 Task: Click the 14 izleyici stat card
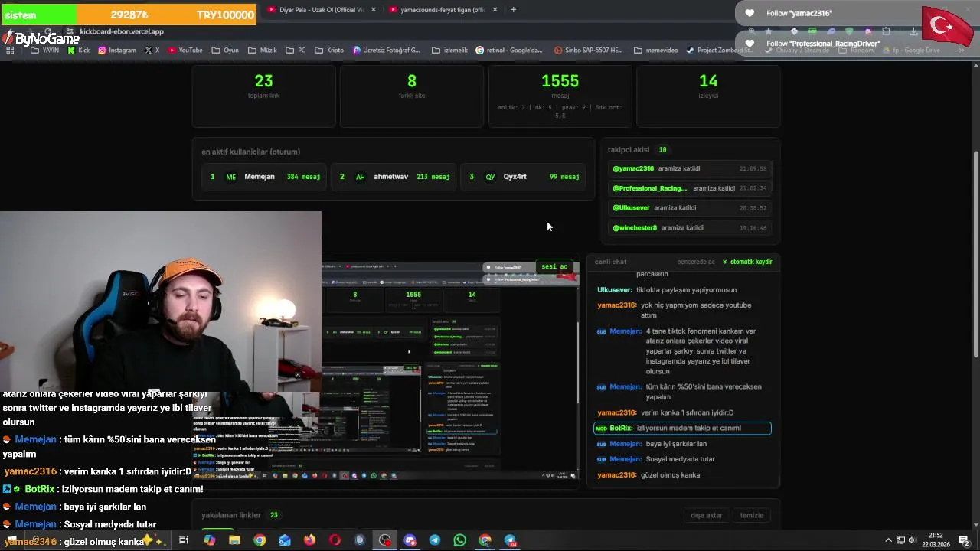708,96
